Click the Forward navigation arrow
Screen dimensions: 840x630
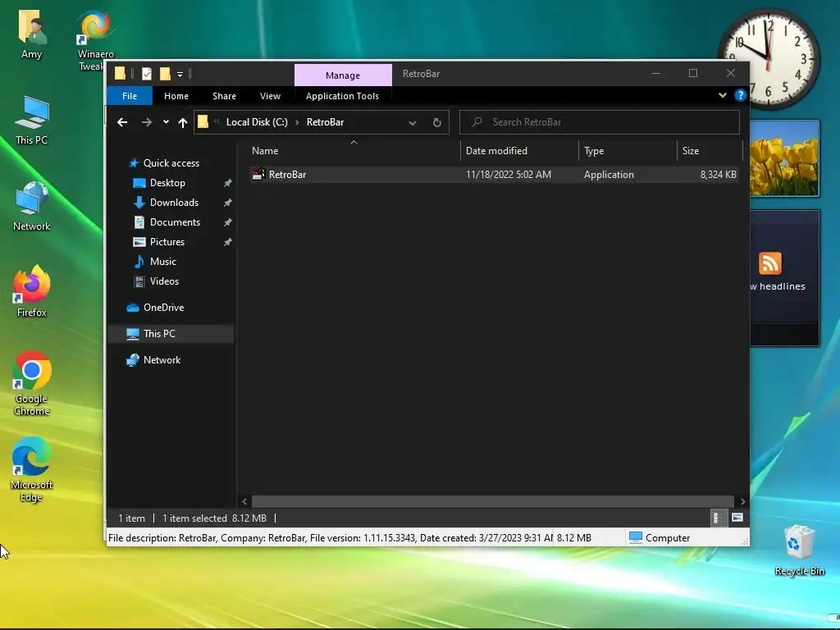[146, 122]
